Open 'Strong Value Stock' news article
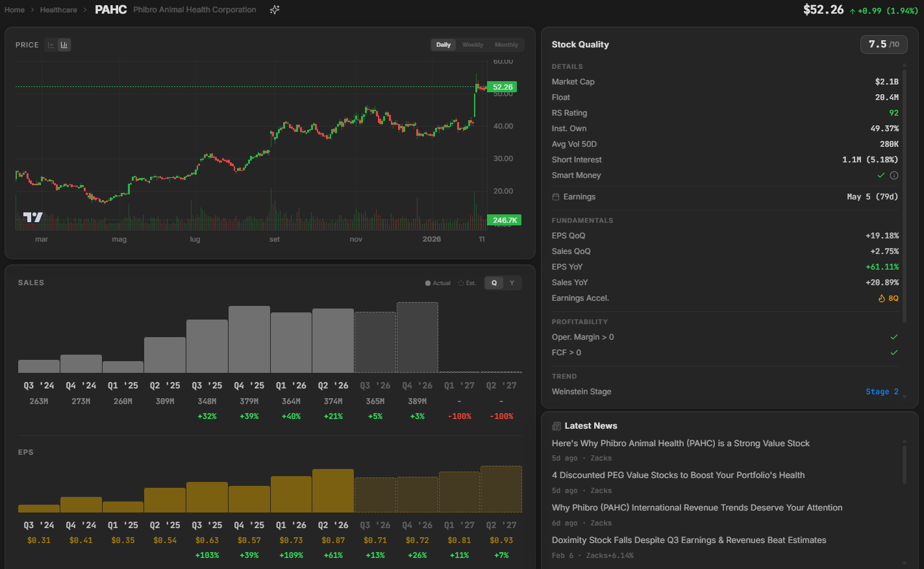 681,444
